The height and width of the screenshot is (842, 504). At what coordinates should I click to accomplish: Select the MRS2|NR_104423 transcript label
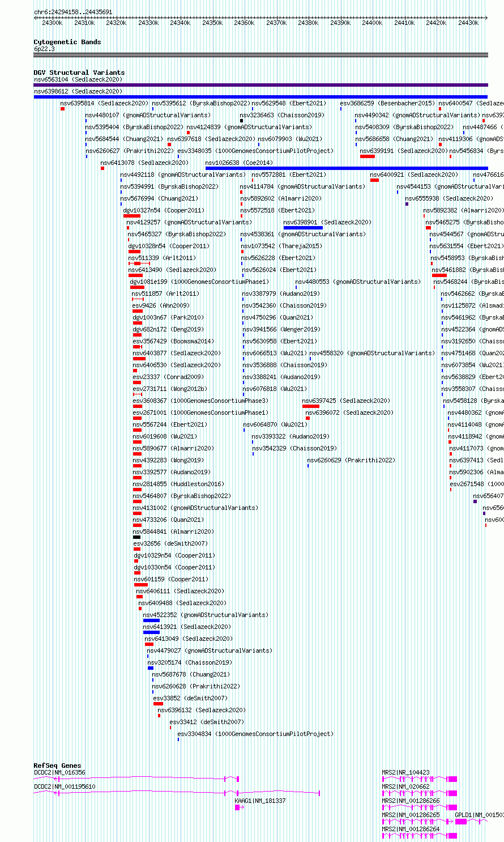(x=405, y=772)
